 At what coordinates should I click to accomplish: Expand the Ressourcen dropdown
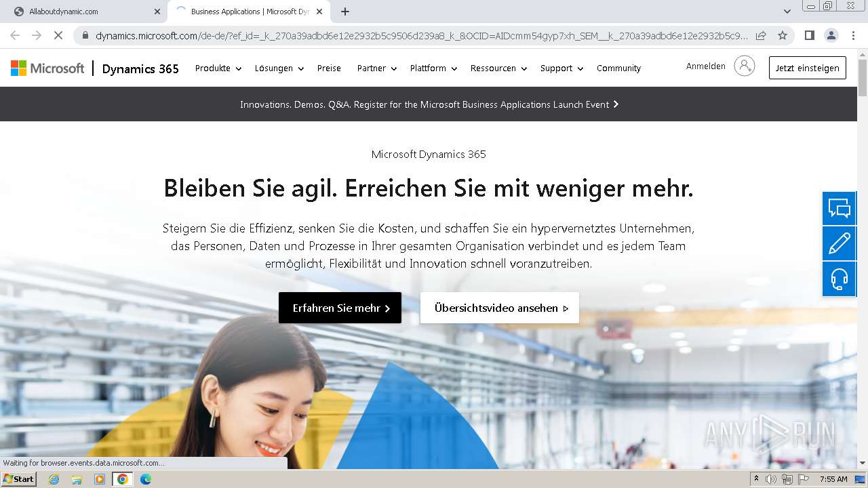point(498,68)
